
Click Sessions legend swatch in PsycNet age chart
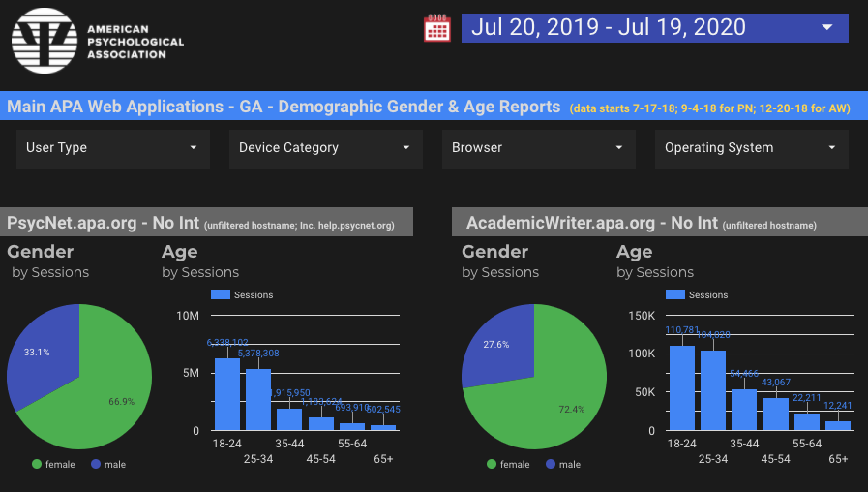click(221, 294)
